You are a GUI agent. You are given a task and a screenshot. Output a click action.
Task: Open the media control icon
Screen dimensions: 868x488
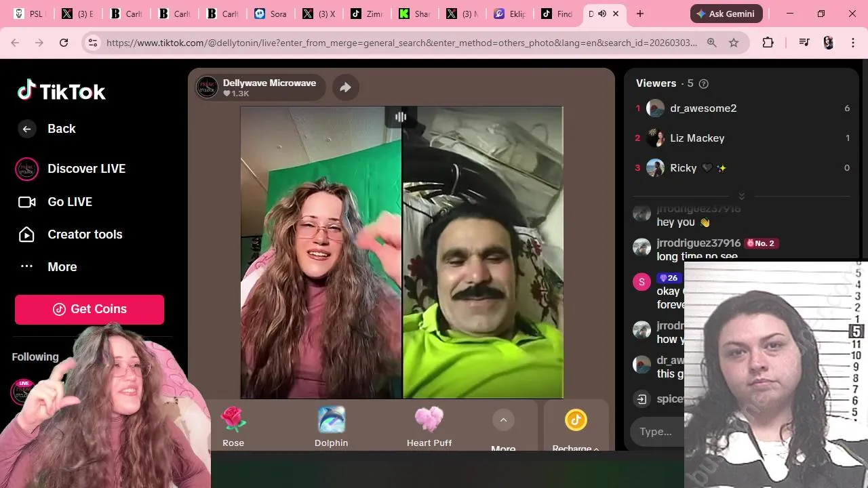tap(804, 43)
